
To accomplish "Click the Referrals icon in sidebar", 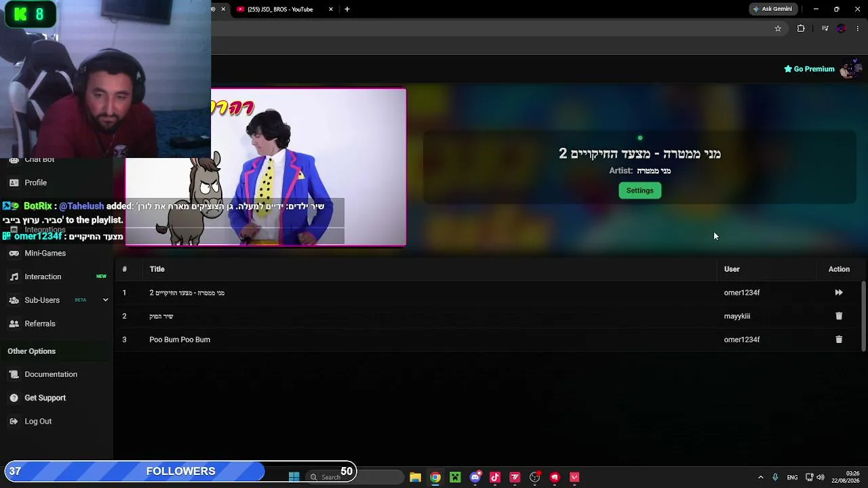I will 14,324.
